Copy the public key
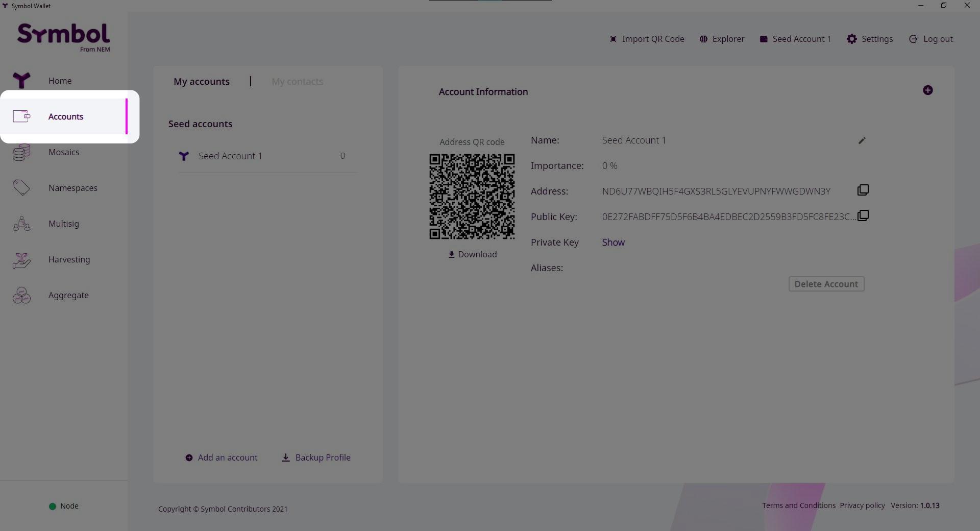 pyautogui.click(x=863, y=216)
